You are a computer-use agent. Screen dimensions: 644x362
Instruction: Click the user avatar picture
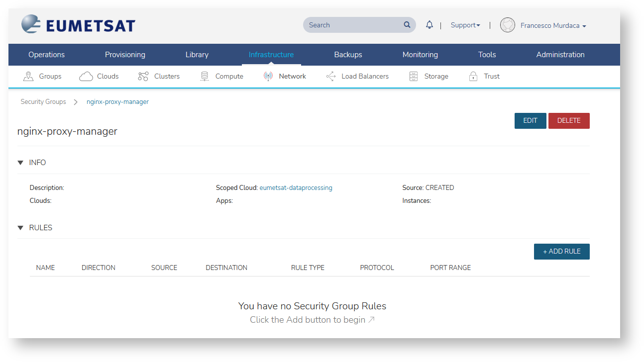(x=507, y=25)
